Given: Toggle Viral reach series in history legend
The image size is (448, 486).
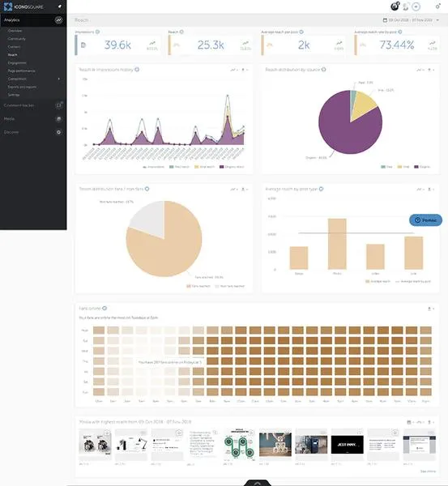Looking at the screenshot, I should click(x=204, y=167).
